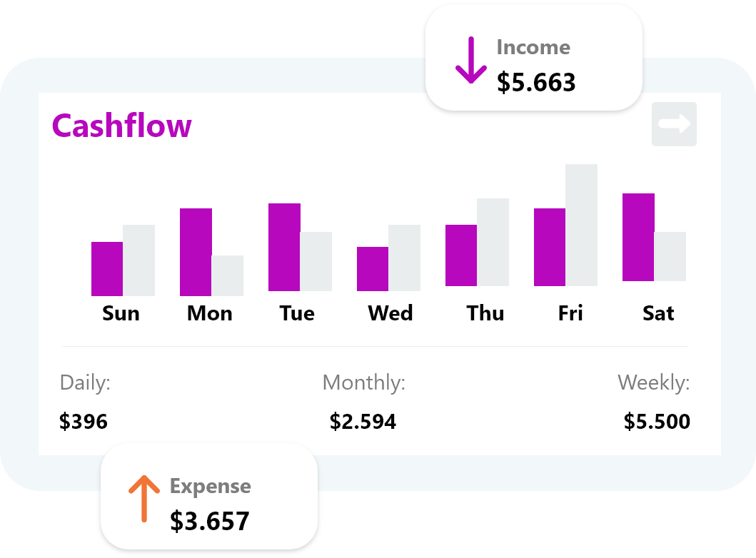Select the gray Sunday bar
The width and height of the screenshot is (756, 558).
pyautogui.click(x=138, y=260)
